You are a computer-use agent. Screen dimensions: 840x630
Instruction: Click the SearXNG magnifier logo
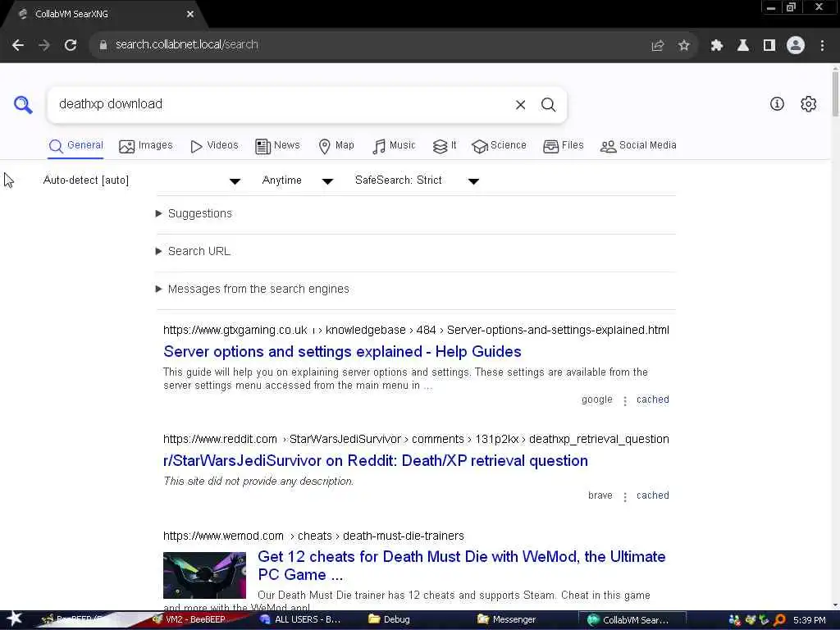[x=23, y=104]
